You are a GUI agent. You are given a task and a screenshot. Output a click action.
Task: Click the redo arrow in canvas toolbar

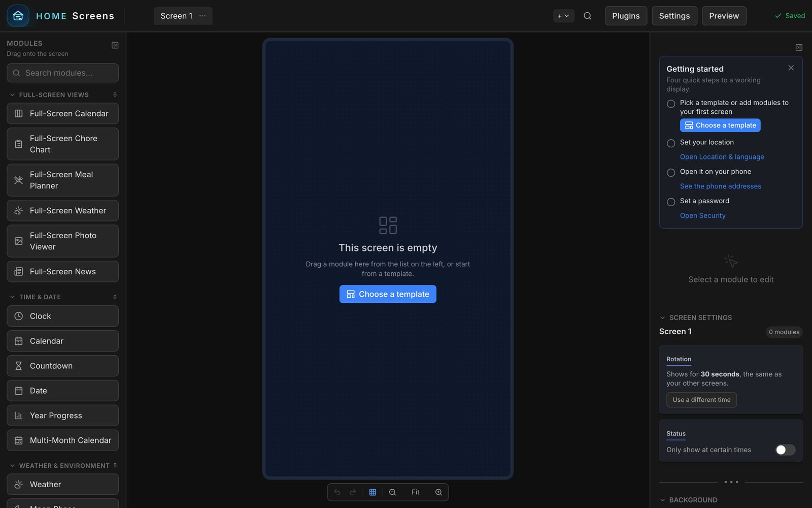tap(353, 492)
